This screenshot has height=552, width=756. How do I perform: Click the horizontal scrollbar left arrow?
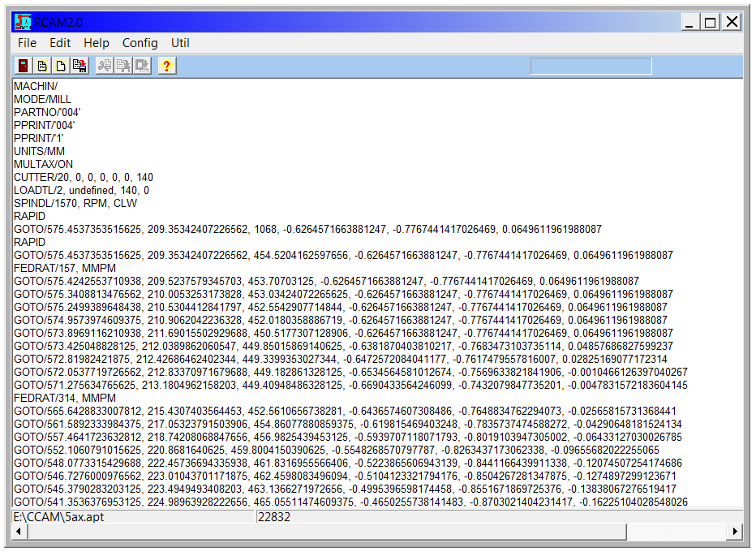(x=20, y=532)
